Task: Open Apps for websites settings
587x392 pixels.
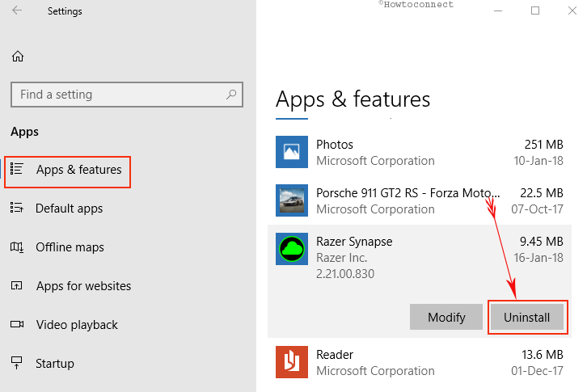Action: [x=83, y=286]
